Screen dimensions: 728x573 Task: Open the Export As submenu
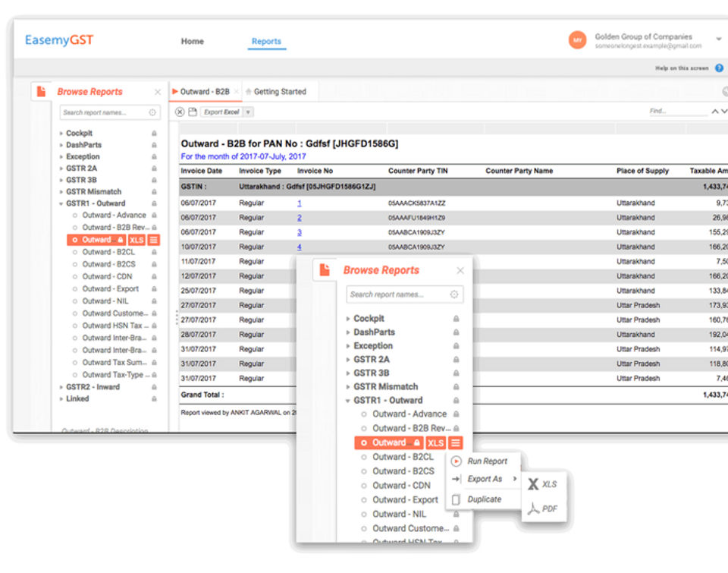point(484,479)
